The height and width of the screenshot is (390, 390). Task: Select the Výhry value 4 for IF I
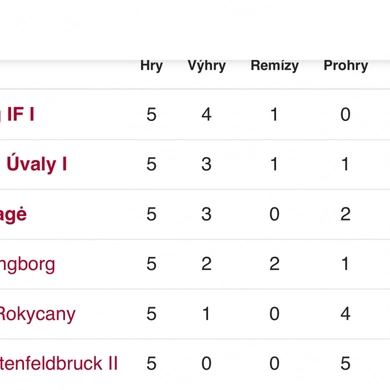click(x=206, y=115)
